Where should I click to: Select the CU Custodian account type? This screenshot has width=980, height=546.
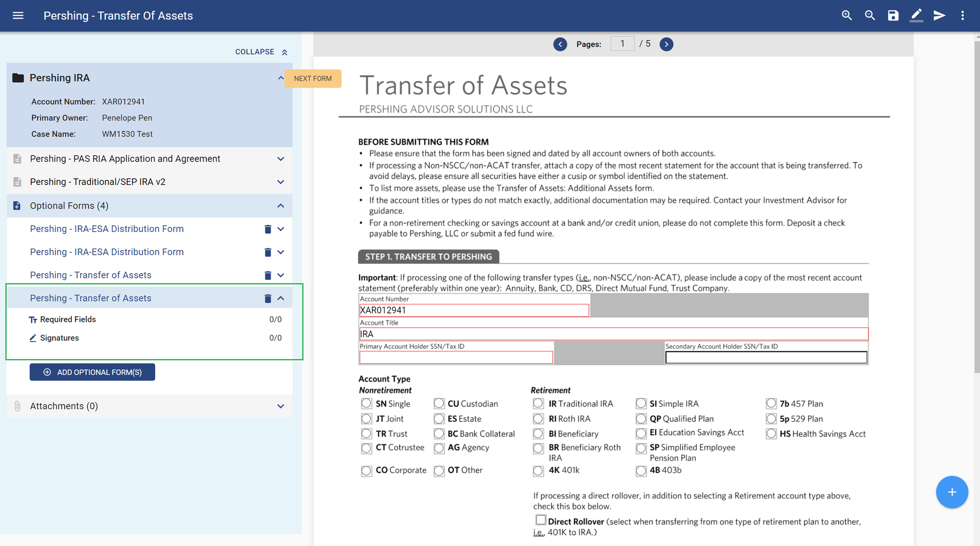pyautogui.click(x=439, y=403)
